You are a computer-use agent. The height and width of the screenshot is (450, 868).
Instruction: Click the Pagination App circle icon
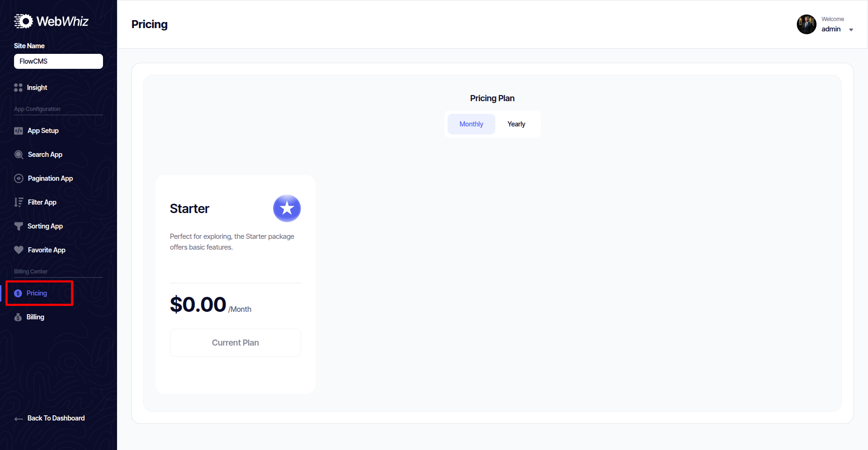(x=19, y=178)
